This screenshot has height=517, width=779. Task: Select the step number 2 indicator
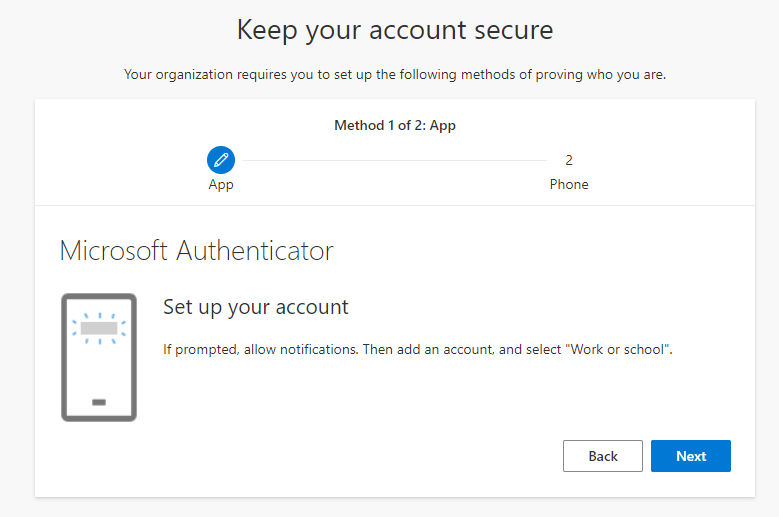(x=569, y=160)
